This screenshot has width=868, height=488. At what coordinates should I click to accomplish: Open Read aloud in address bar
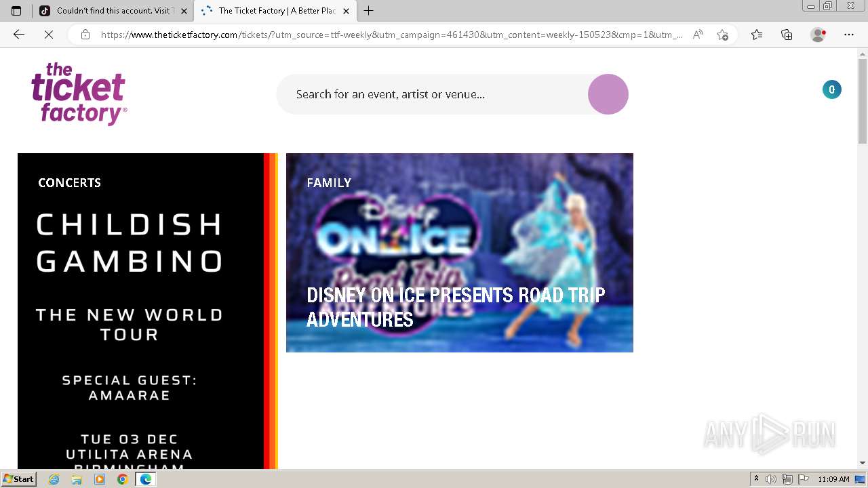pyautogui.click(x=698, y=35)
